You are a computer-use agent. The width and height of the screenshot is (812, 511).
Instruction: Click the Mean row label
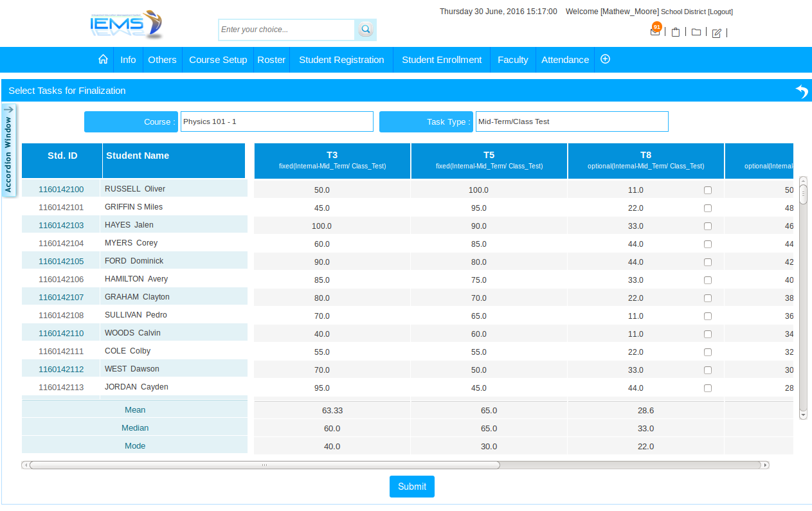pos(135,410)
